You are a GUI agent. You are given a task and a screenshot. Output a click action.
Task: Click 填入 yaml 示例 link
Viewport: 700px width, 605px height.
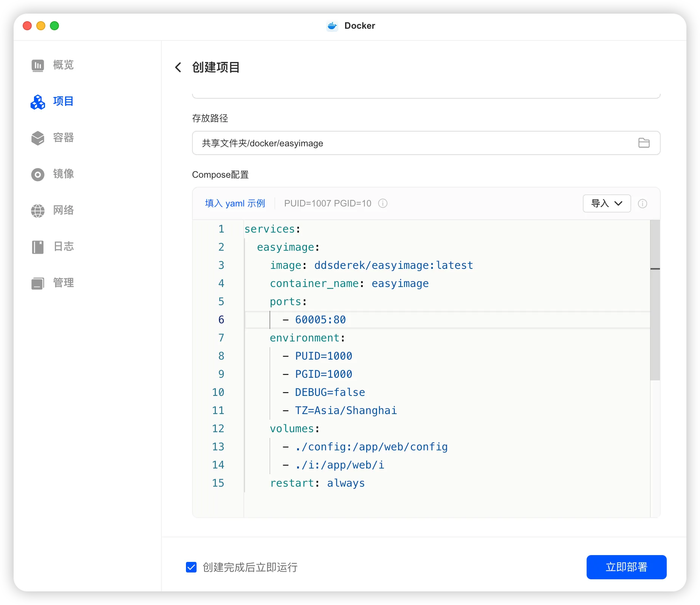235,203
